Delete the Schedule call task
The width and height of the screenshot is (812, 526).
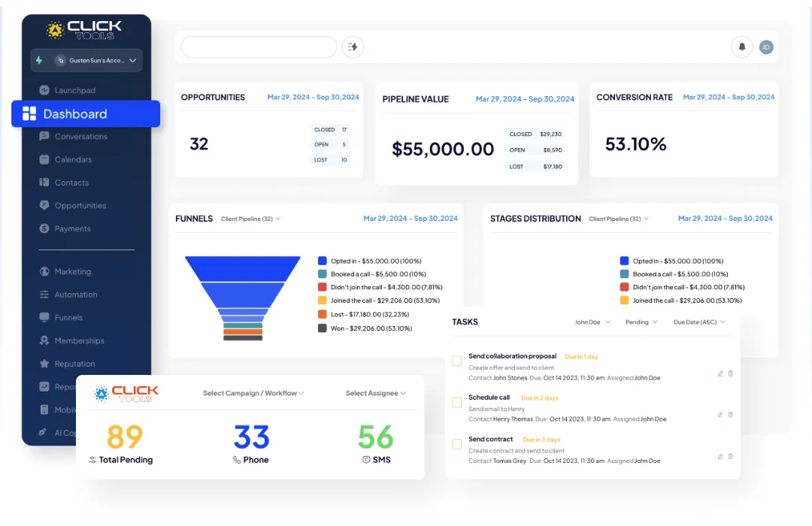click(730, 415)
